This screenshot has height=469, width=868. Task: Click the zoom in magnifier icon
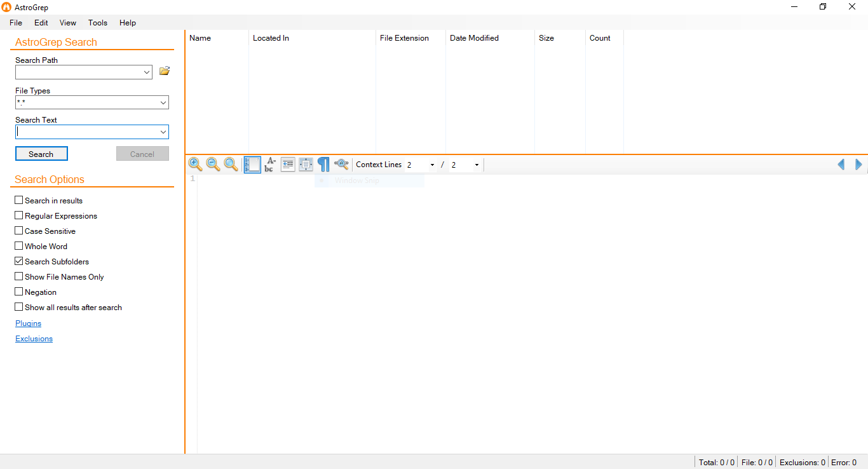point(196,165)
